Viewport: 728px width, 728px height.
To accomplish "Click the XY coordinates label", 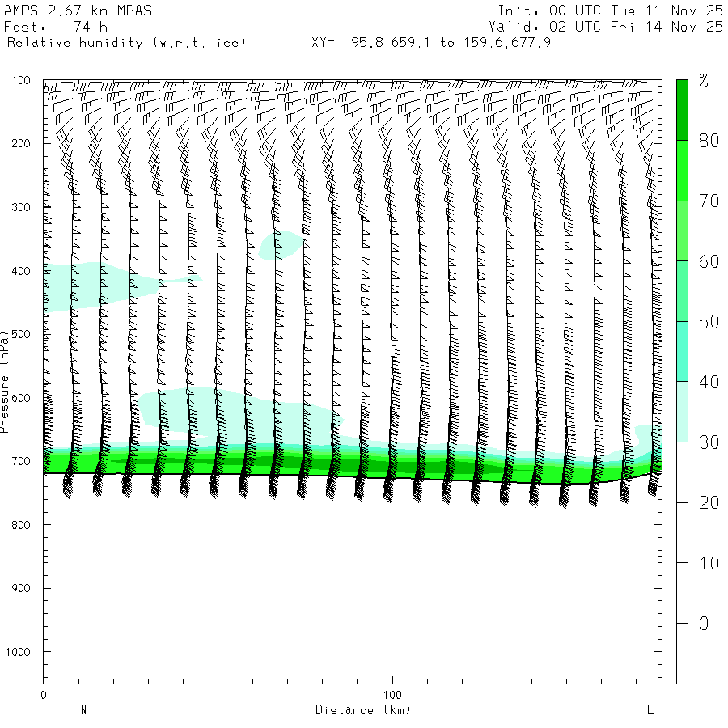I will (x=431, y=43).
